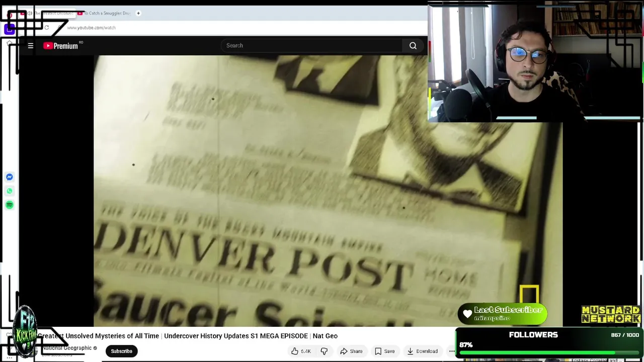644x362 pixels.
Task: Open WhatsApp in the browser sidebar
Action: pos(10,191)
